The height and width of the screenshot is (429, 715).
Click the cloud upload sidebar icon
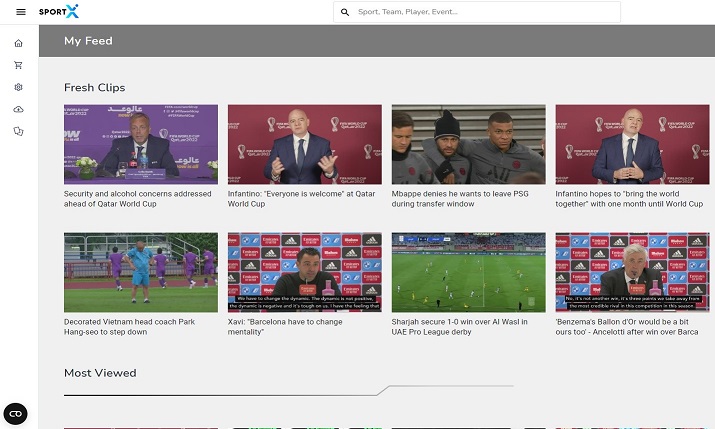pos(18,109)
